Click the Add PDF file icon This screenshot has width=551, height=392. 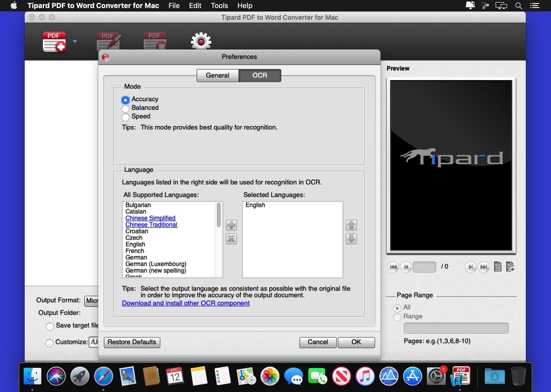[x=54, y=42]
